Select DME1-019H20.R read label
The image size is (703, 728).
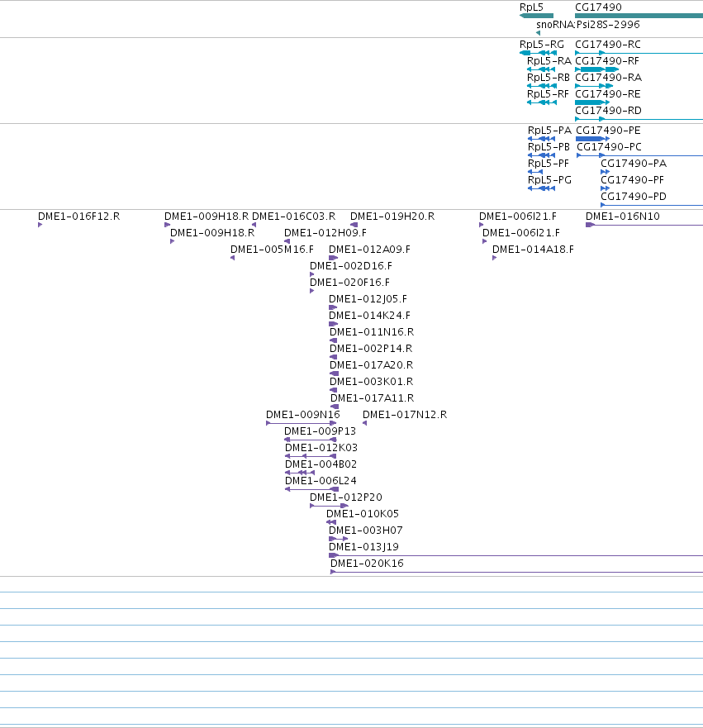click(392, 216)
